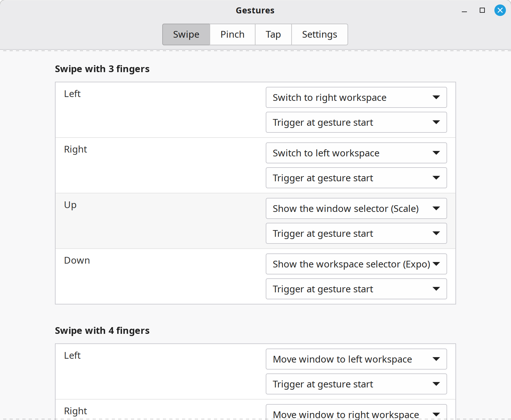Click the 'Swipe with 4 fingers' heading
The height and width of the screenshot is (420, 511).
[x=102, y=331]
